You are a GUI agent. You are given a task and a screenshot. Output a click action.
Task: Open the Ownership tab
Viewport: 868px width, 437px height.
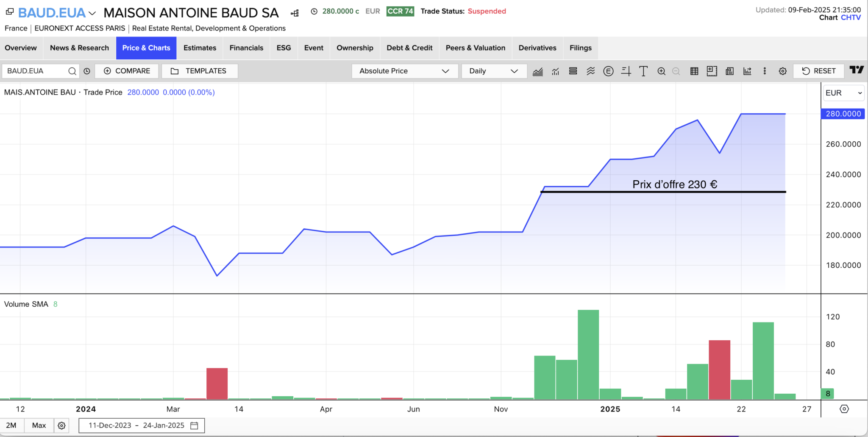click(x=355, y=48)
